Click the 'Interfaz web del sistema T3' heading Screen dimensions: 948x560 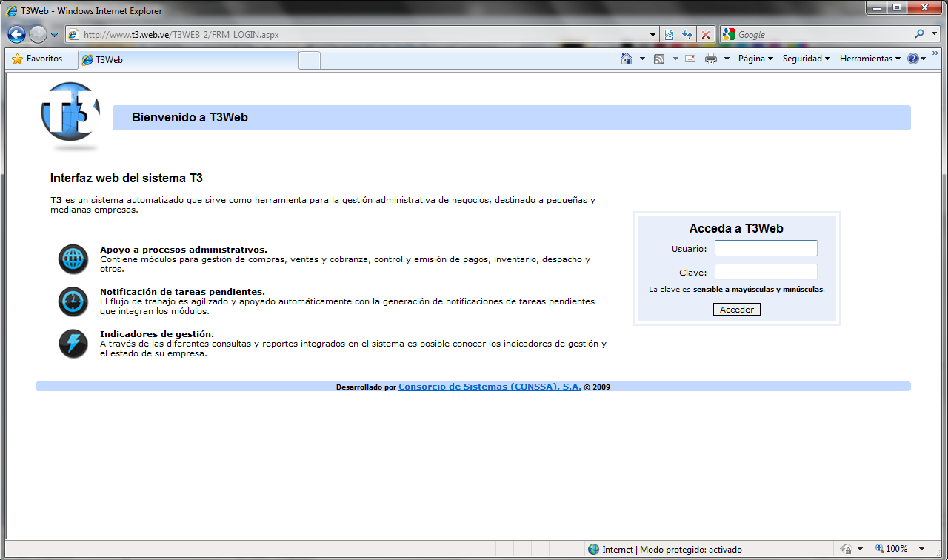tap(127, 179)
